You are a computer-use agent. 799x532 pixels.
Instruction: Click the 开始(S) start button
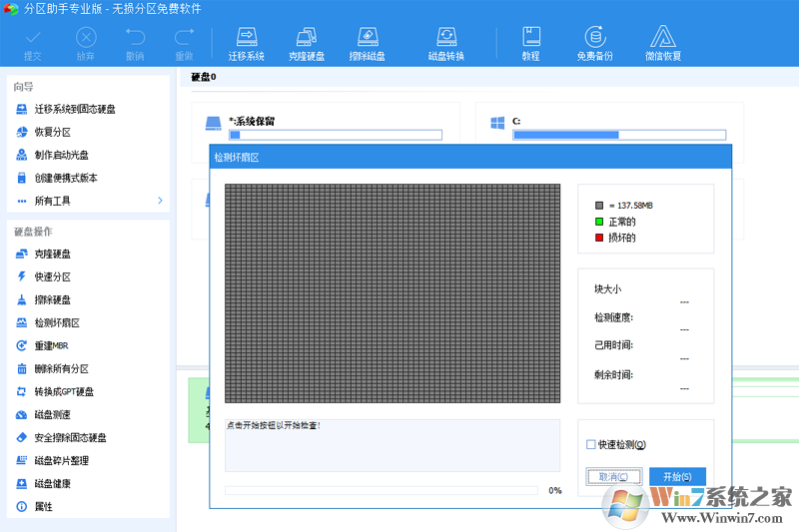point(677,476)
